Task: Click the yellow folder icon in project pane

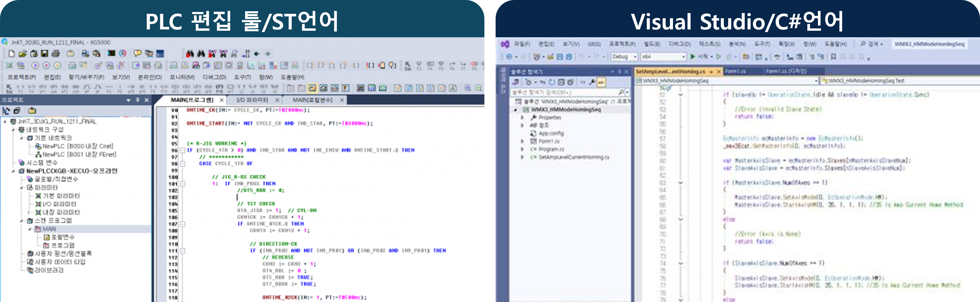Action: (32, 110)
